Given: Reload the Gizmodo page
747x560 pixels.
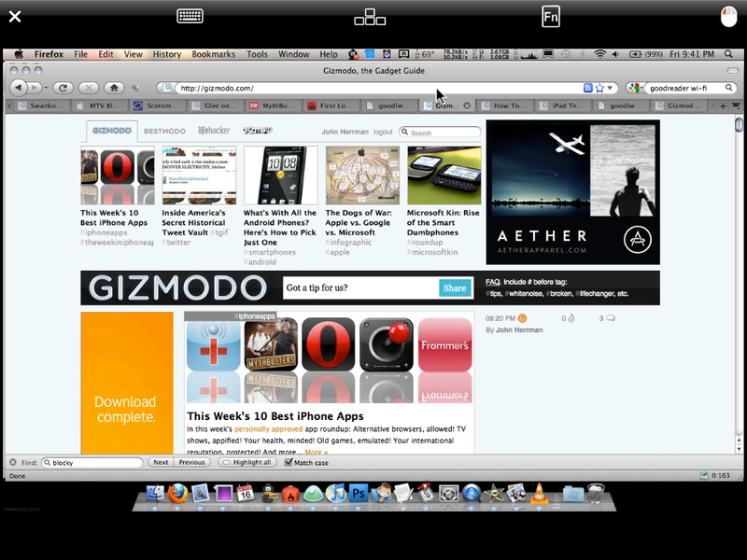Looking at the screenshot, I should 63,88.
